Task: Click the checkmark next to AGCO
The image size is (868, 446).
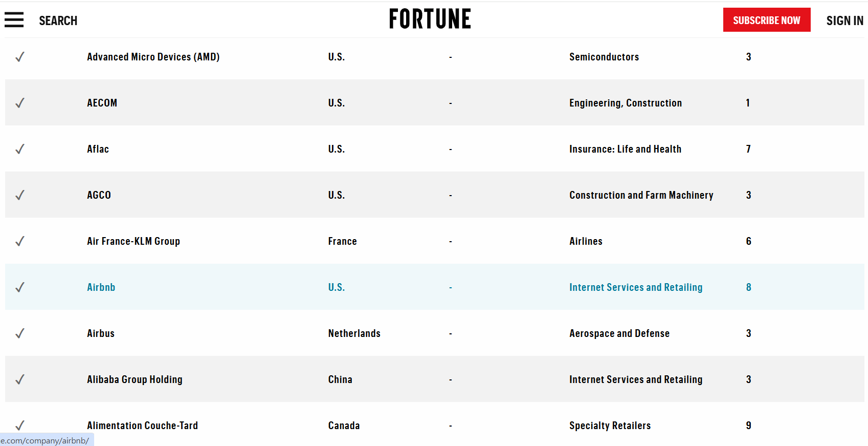Action: pos(20,195)
